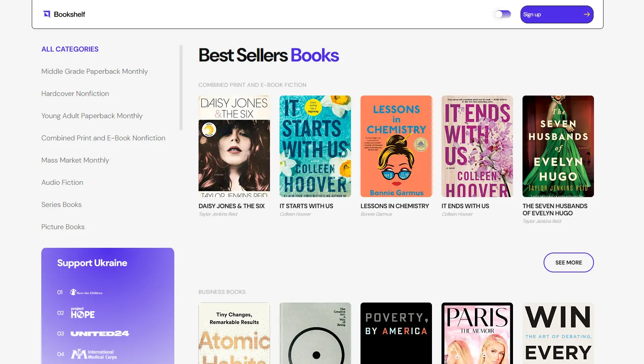Click the arrow icon inside the Sign up button
644x364 pixels.
tap(587, 14)
